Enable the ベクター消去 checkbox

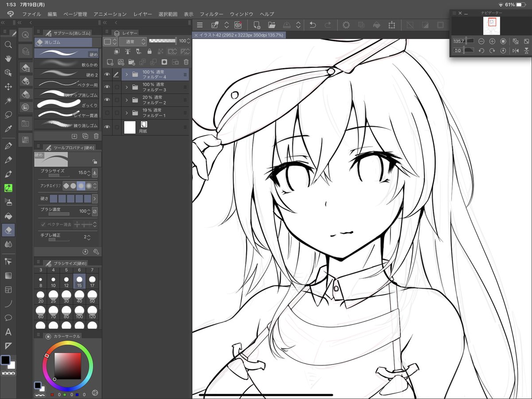click(43, 224)
